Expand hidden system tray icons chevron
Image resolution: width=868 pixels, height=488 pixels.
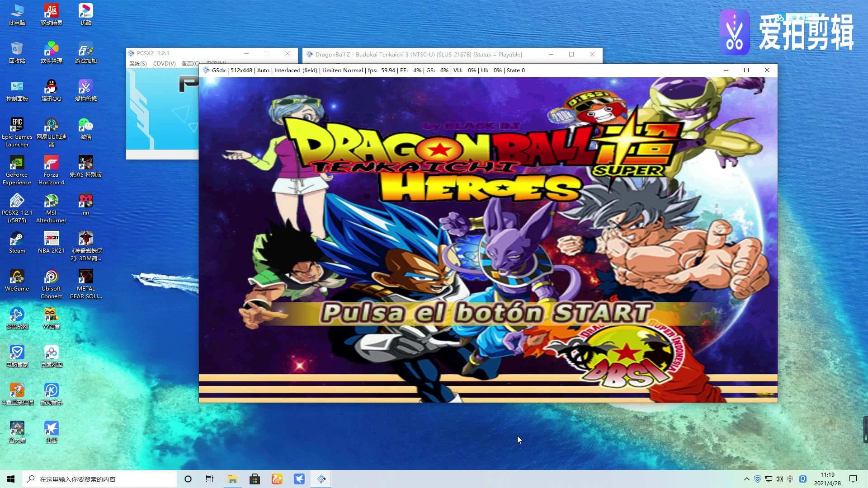pyautogui.click(x=746, y=479)
